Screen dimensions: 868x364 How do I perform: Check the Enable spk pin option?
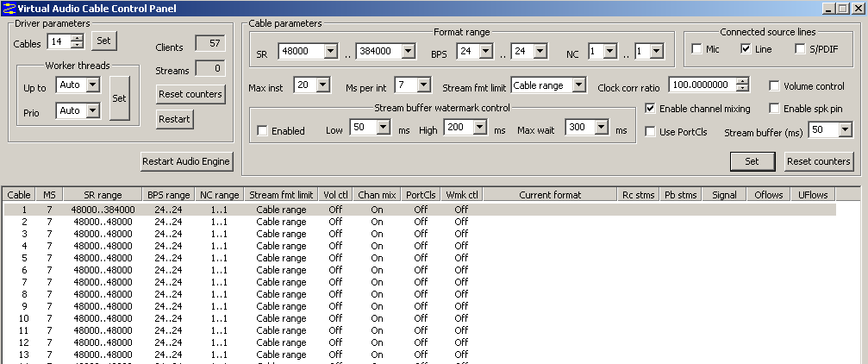(774, 109)
